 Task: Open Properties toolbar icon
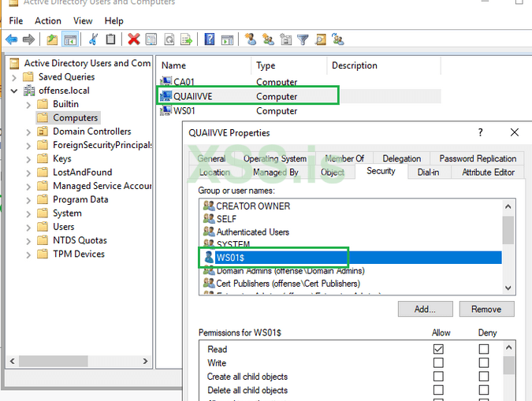point(151,39)
